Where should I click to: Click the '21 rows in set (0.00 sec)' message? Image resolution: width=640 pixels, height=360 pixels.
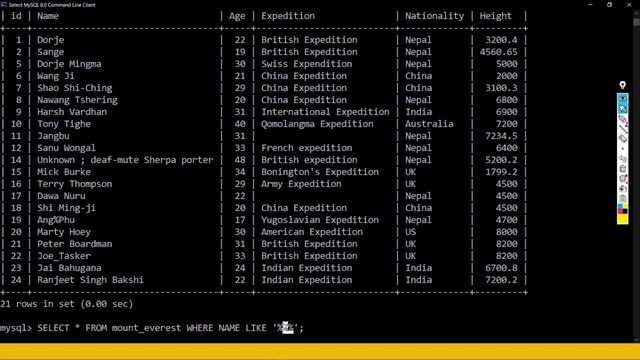[67, 304]
